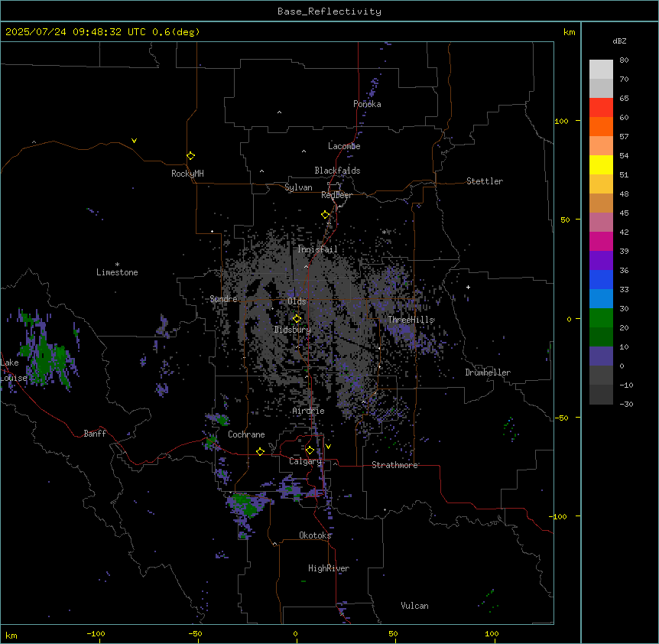Click the Sylvan label

click(x=298, y=187)
